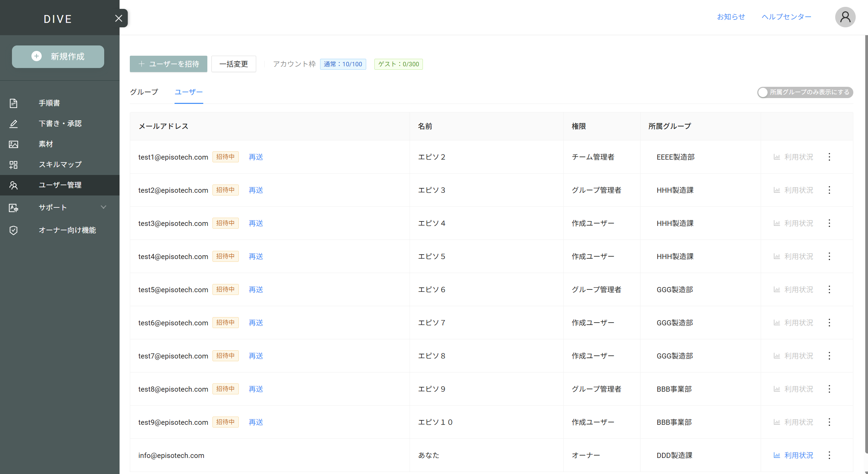Select the ユーザー tab
Screen dimensions: 868x474
point(189,92)
